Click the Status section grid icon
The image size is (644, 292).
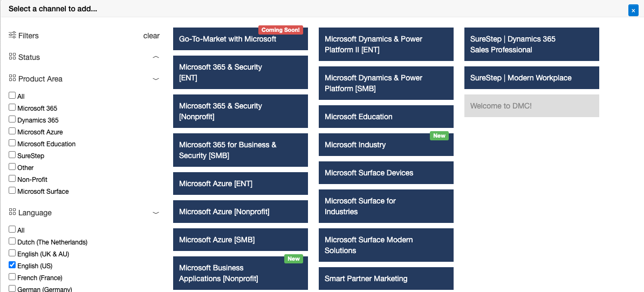pos(12,57)
